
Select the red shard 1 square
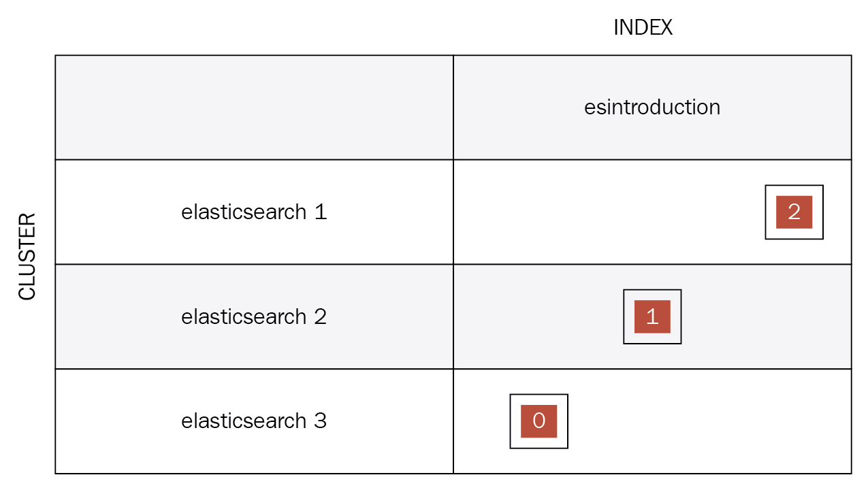click(x=652, y=316)
